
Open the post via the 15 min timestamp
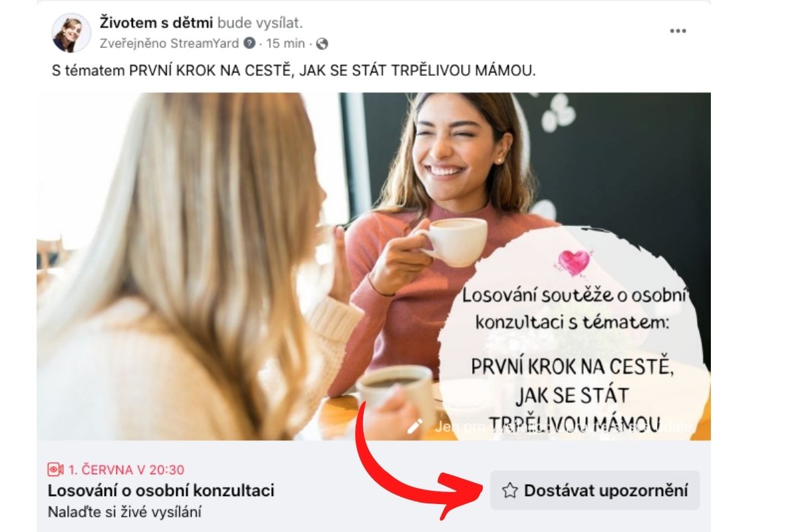[x=285, y=44]
